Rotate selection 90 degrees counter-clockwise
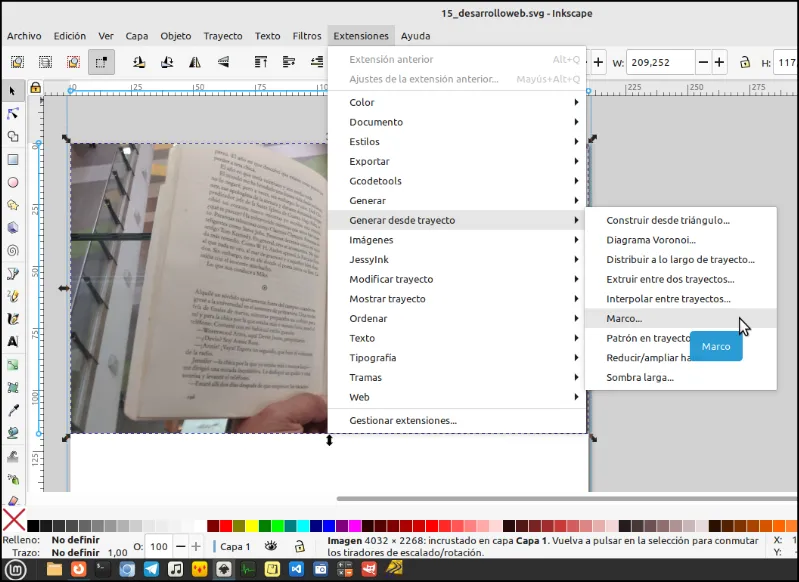 139,62
